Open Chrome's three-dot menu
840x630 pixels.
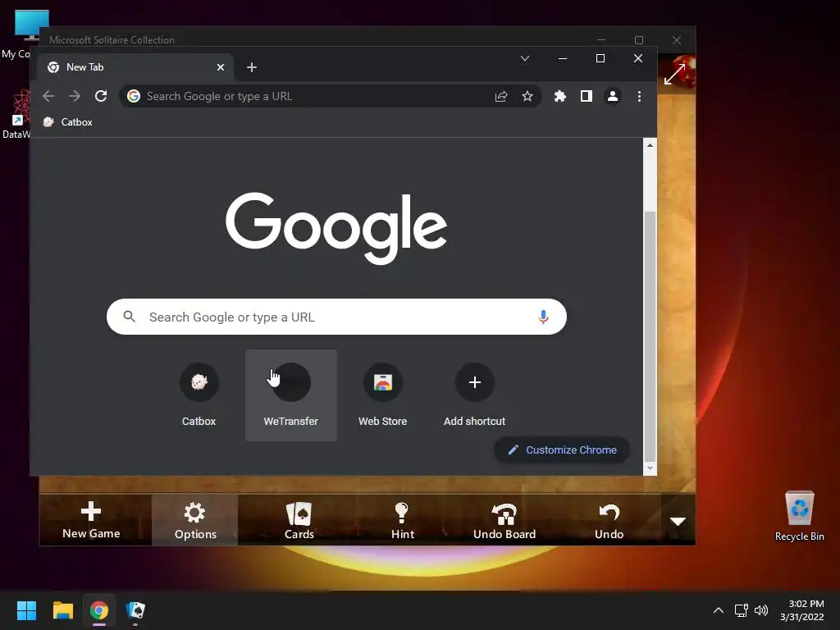pyautogui.click(x=639, y=96)
